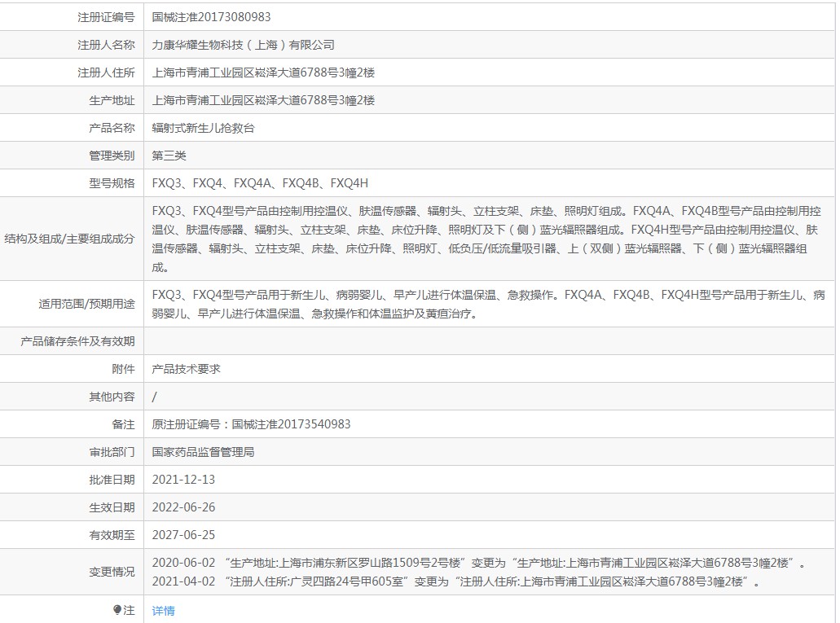The image size is (840, 623).
Task: Select the 产品技术要求 attachment value
Action: (x=186, y=369)
